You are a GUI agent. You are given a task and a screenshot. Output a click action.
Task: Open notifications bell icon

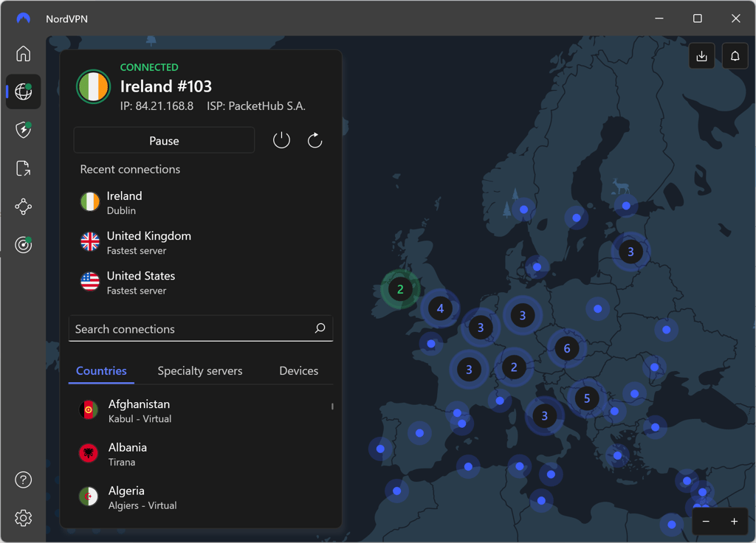coord(735,56)
